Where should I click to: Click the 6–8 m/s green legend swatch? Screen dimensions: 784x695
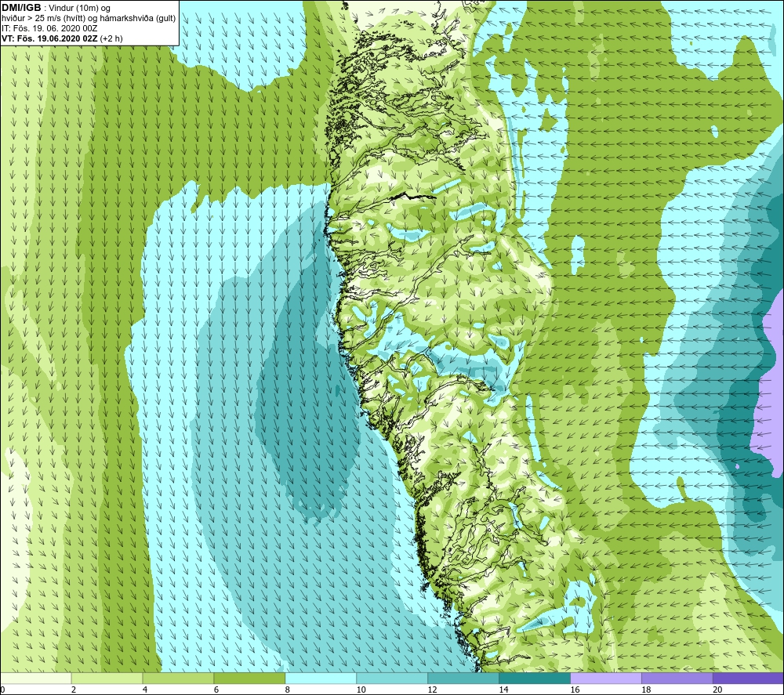(249, 678)
